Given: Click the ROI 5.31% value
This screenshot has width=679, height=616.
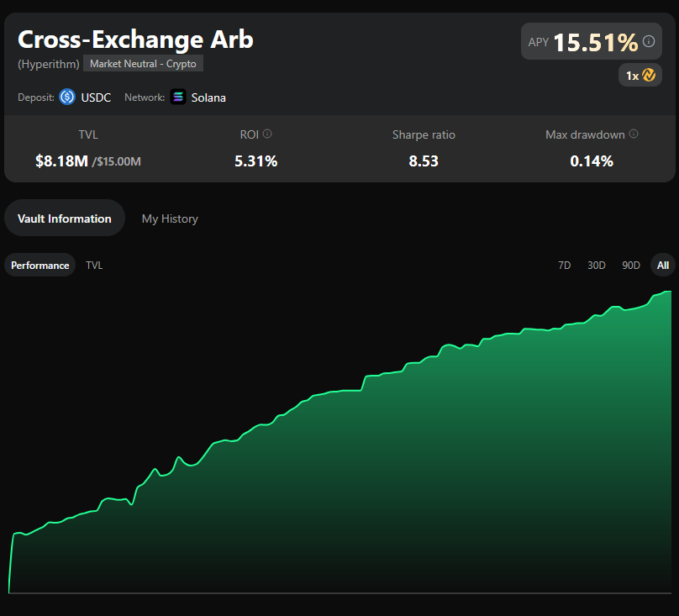Looking at the screenshot, I should 256,161.
